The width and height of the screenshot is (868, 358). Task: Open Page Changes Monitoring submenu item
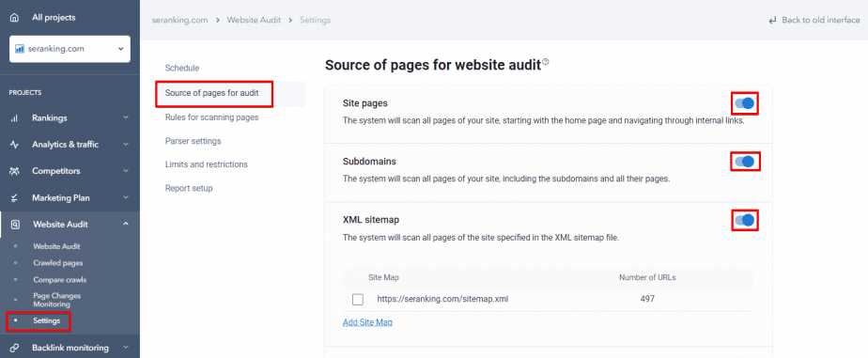(56, 300)
